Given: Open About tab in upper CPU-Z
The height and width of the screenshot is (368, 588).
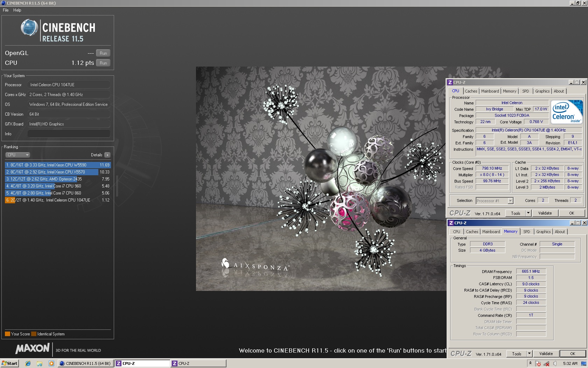Looking at the screenshot, I should pyautogui.click(x=559, y=91).
